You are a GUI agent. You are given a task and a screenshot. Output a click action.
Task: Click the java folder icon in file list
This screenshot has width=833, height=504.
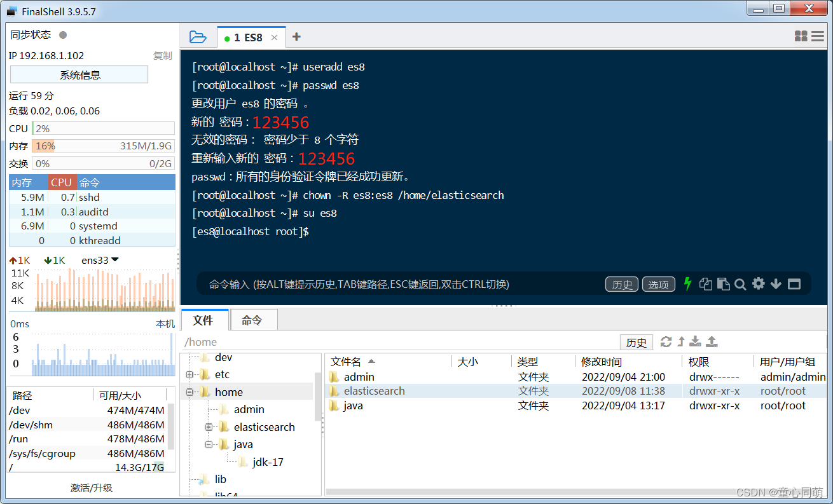(334, 405)
